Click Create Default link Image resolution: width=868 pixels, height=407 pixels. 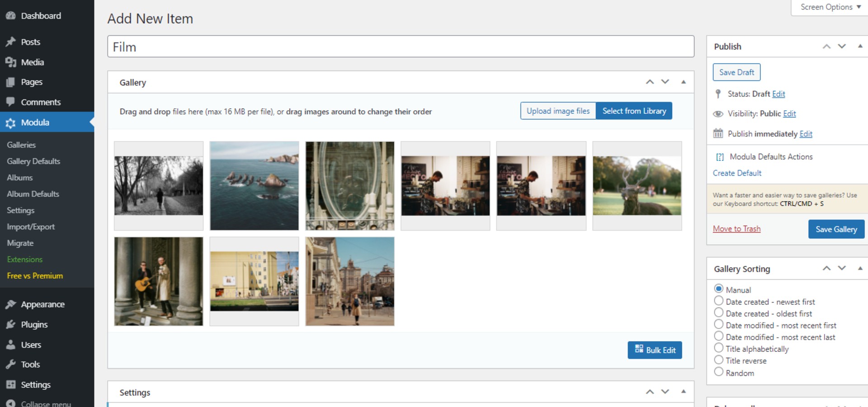click(x=737, y=173)
